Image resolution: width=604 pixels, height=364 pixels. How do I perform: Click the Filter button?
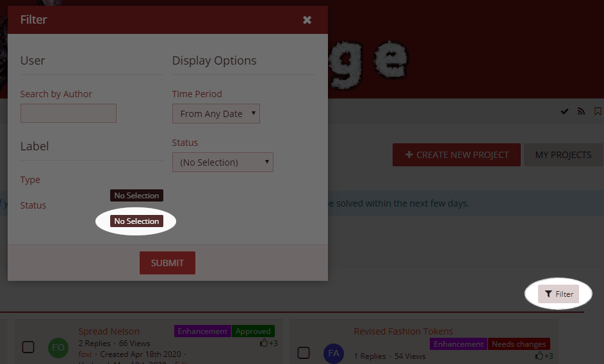pos(559,294)
